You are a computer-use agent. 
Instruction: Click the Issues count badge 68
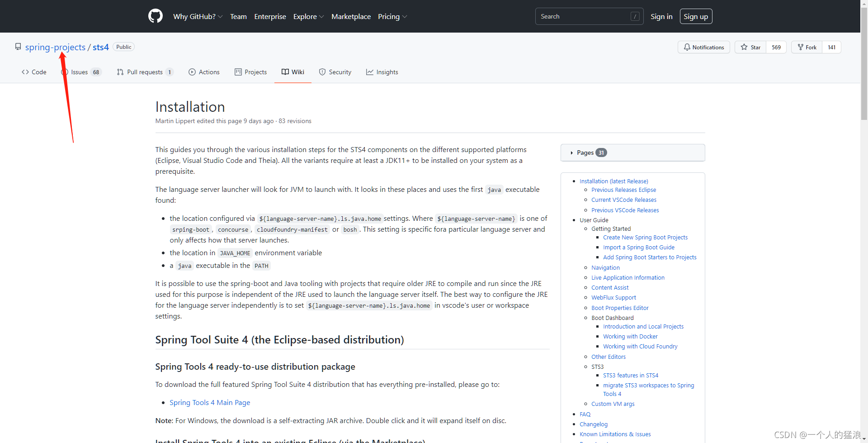pyautogui.click(x=96, y=72)
